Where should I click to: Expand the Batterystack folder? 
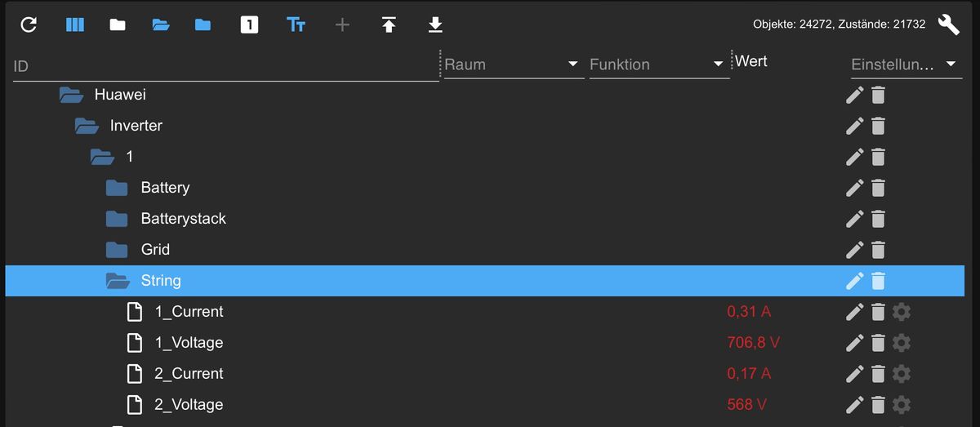pyautogui.click(x=117, y=219)
